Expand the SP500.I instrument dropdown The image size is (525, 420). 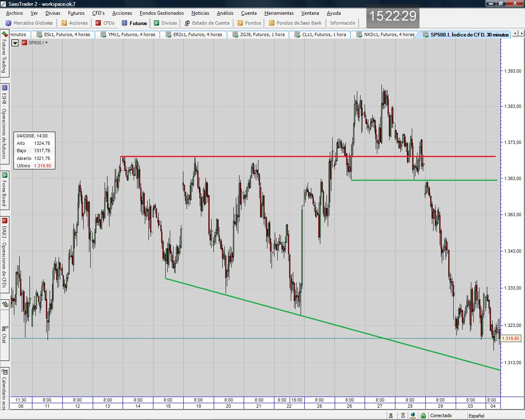[x=46, y=43]
